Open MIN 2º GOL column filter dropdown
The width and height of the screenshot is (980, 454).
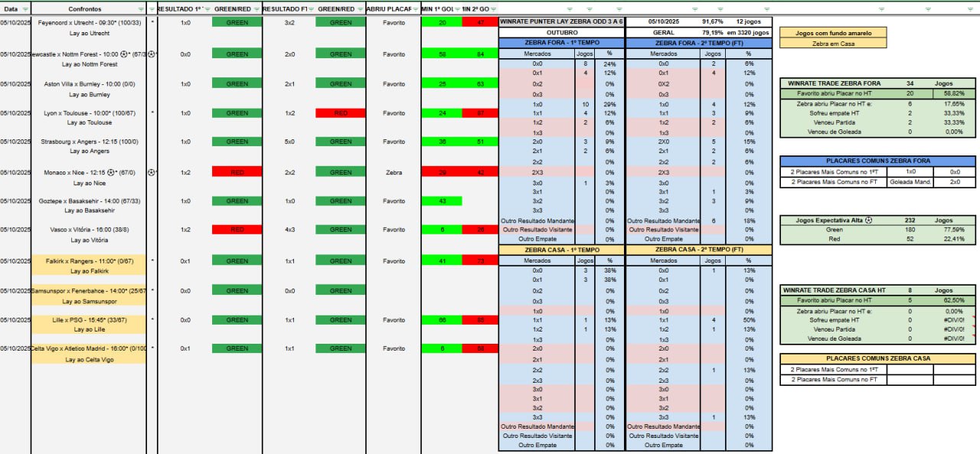click(494, 9)
